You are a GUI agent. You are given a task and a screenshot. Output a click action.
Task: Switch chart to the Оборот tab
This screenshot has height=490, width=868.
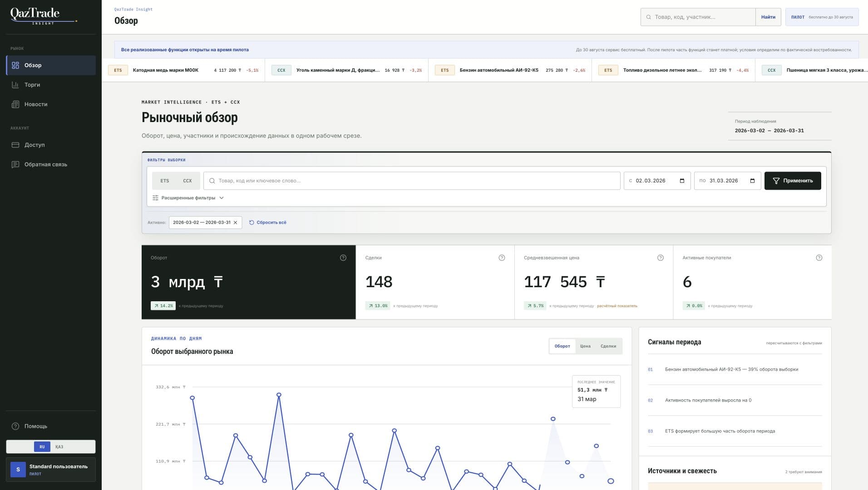coord(562,347)
